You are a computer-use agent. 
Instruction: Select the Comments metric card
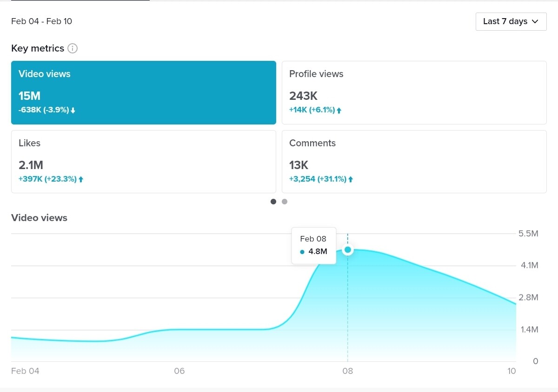click(414, 162)
